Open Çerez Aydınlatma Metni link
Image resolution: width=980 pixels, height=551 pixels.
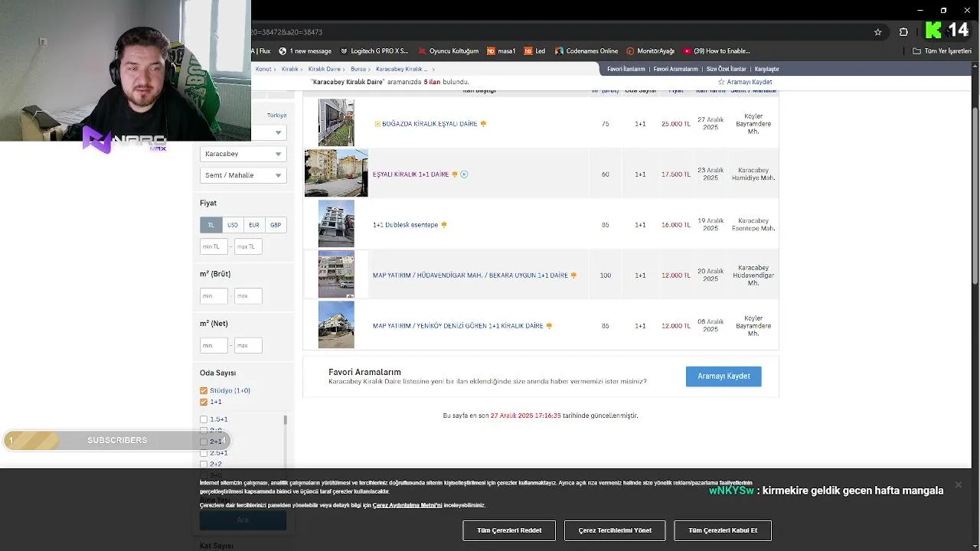pos(407,505)
